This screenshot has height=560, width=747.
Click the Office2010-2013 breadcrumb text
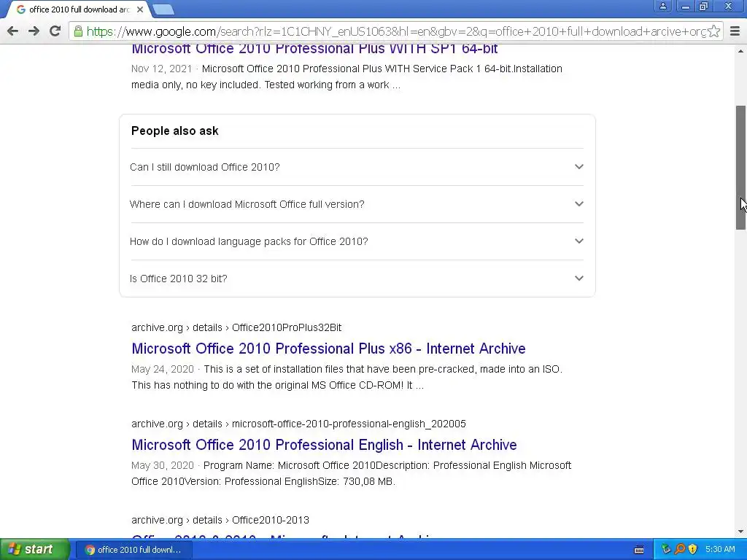point(270,520)
